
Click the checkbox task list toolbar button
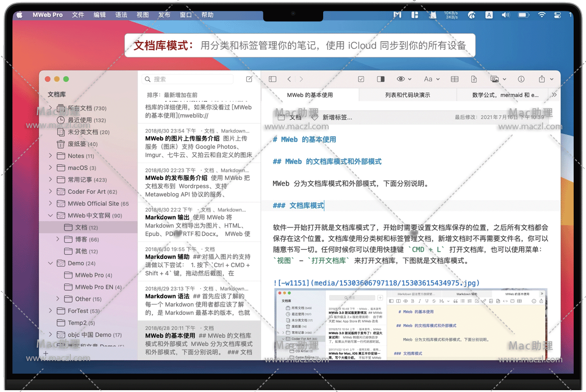(x=361, y=79)
